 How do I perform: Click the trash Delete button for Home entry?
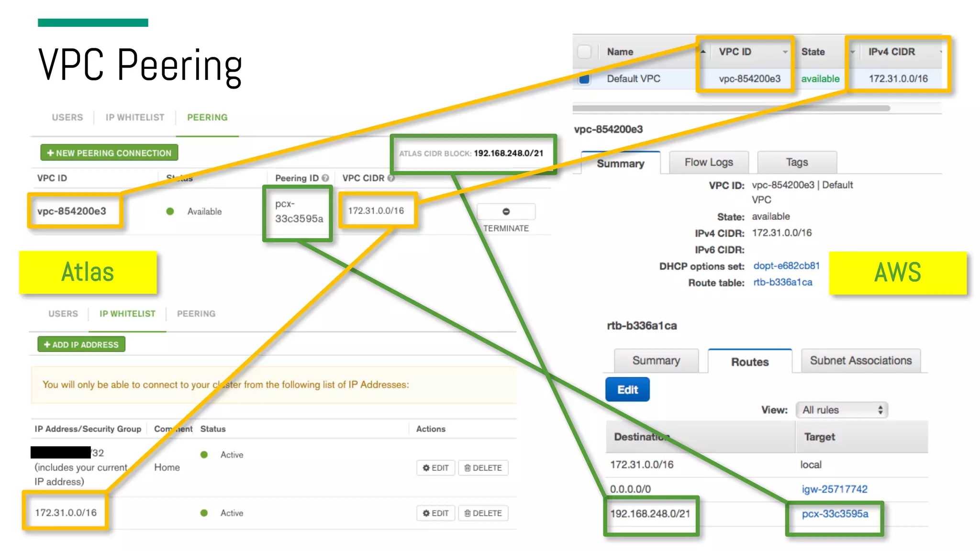pos(483,468)
